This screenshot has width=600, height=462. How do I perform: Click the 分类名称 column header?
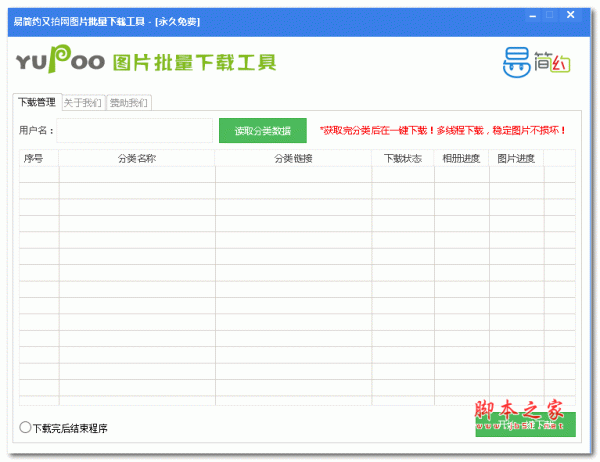(136, 158)
